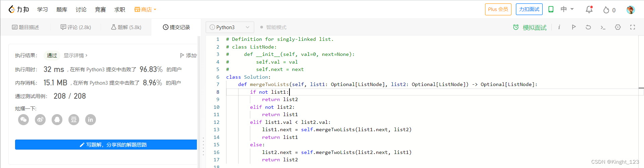
Task: Click the '32 ms' runtime value
Action: coord(54,69)
